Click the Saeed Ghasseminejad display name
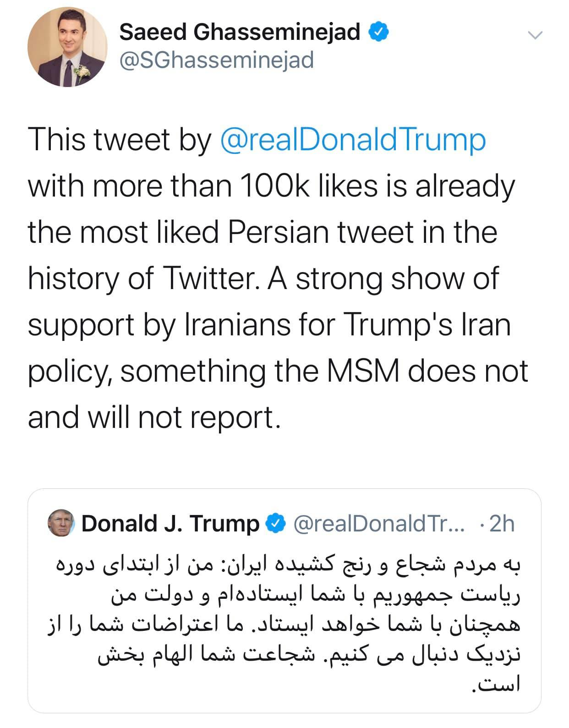 (240, 33)
